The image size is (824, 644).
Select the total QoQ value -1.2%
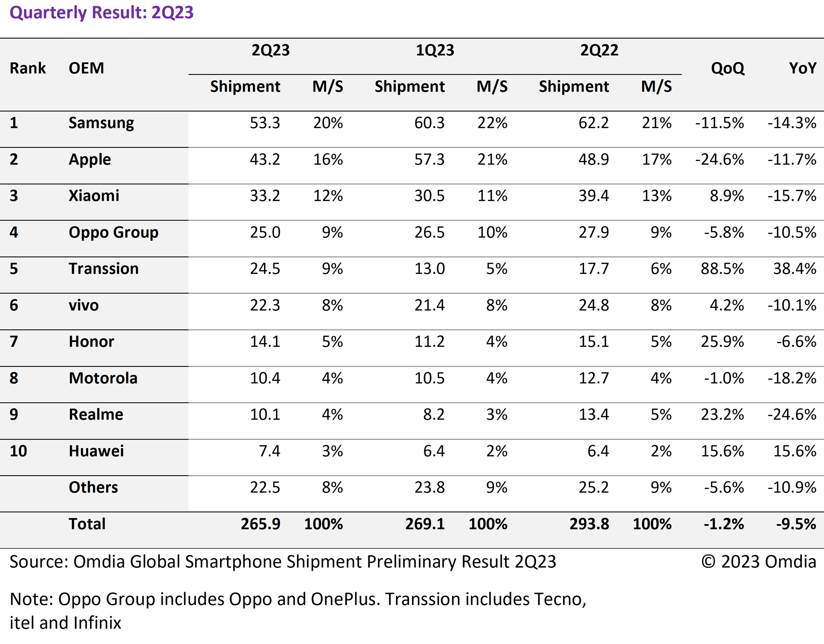(724, 524)
